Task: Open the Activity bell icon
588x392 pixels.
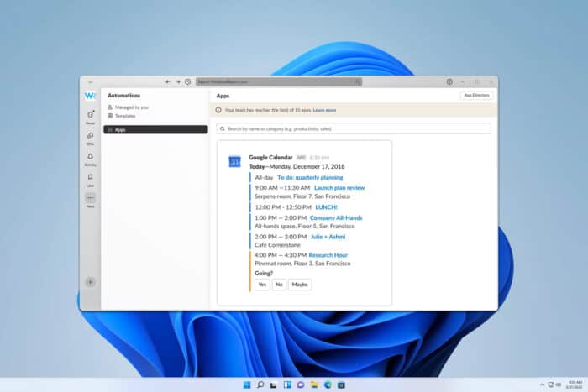Action: (90, 157)
